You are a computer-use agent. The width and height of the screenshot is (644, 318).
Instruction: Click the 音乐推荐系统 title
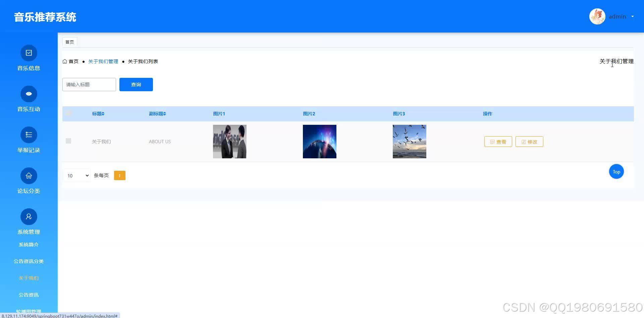(45, 17)
